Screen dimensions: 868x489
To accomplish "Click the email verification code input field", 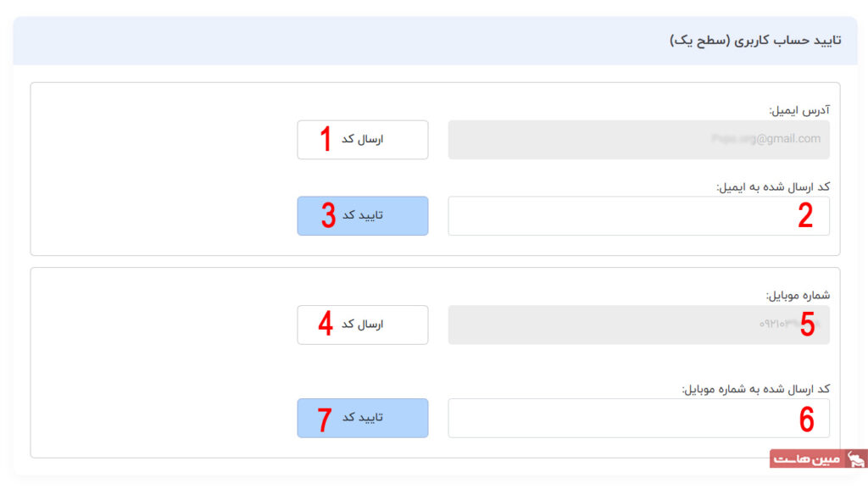I will [638, 215].
